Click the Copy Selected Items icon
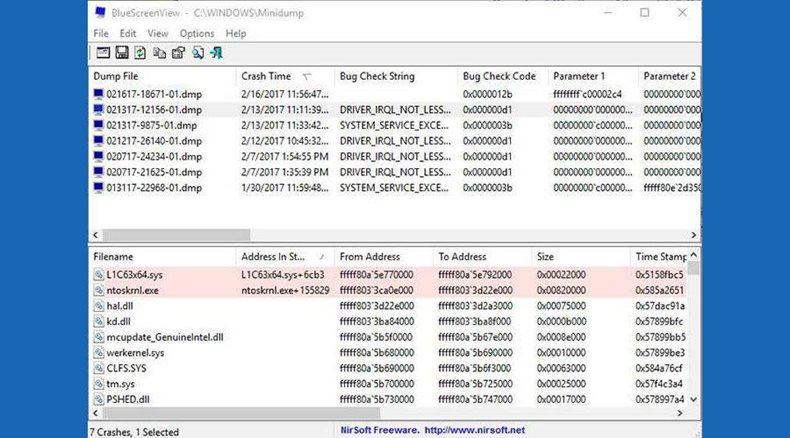Viewport: 790px width, 438px height. 159,53
